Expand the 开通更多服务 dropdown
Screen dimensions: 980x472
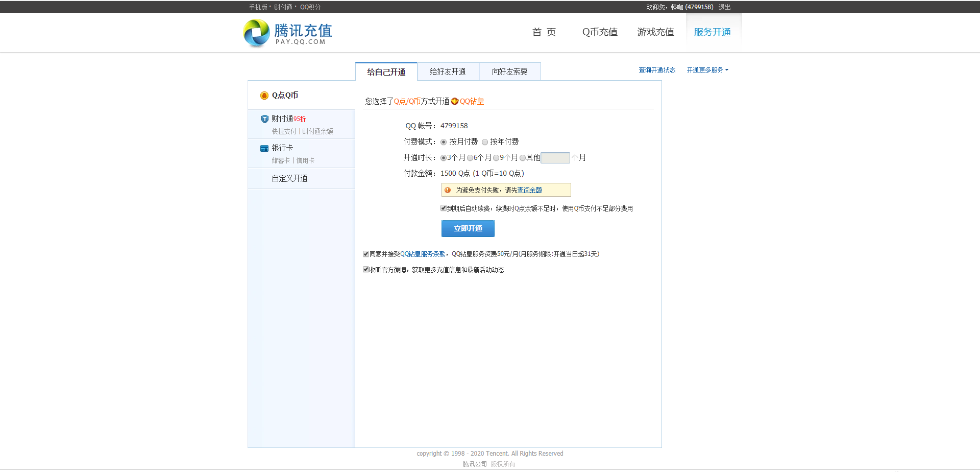[x=707, y=70]
